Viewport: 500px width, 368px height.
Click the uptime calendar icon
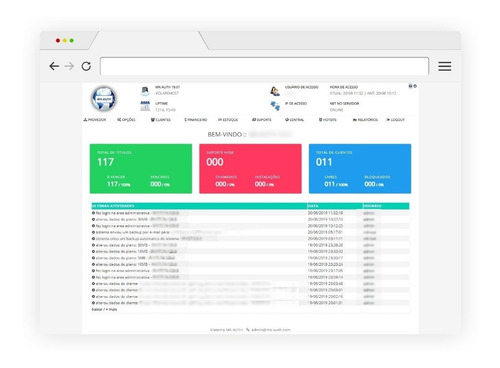click(x=145, y=106)
